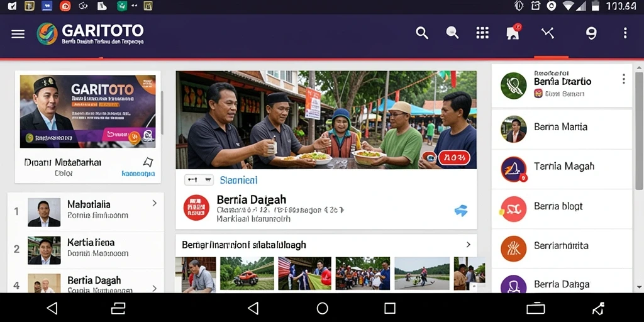Tap Android back triangle beside home circle
Viewport: 644px width, 322px height.
tap(253, 308)
